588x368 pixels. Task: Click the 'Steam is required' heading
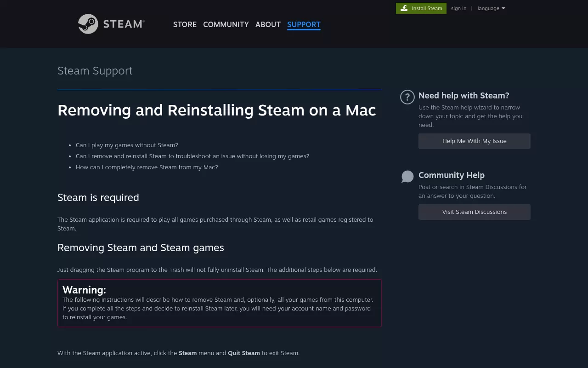point(98,198)
